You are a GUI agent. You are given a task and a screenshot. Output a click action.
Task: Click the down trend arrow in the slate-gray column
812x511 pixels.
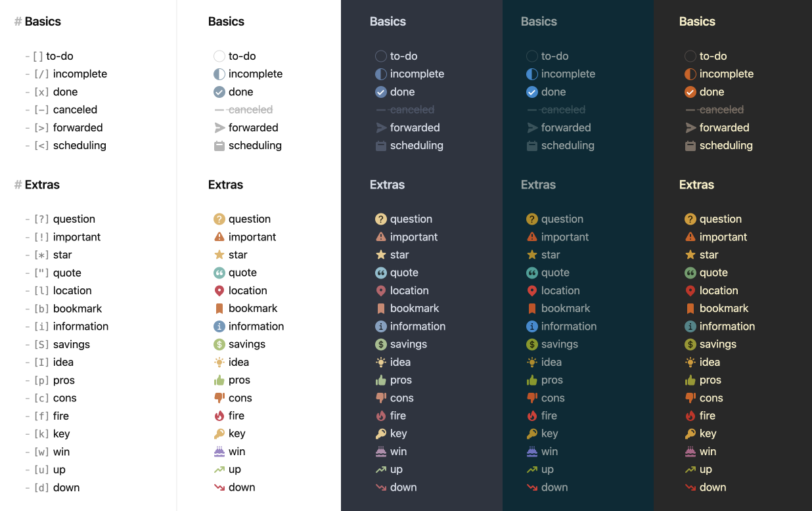click(x=381, y=487)
